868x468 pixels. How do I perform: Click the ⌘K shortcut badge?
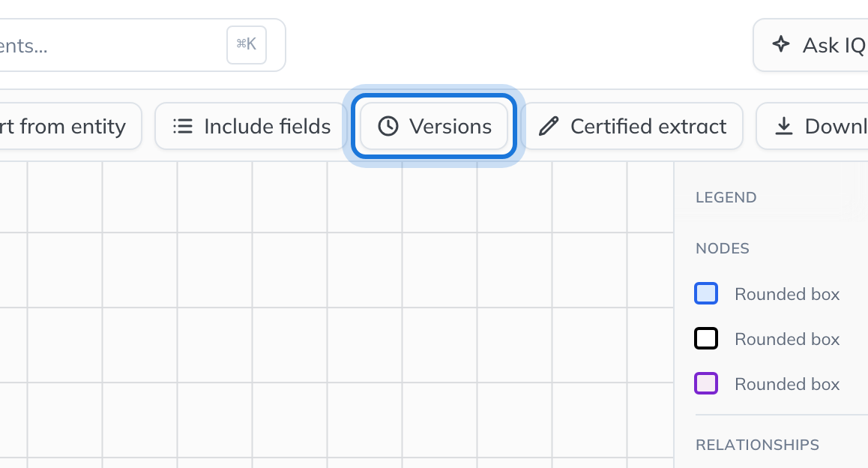pyautogui.click(x=247, y=44)
